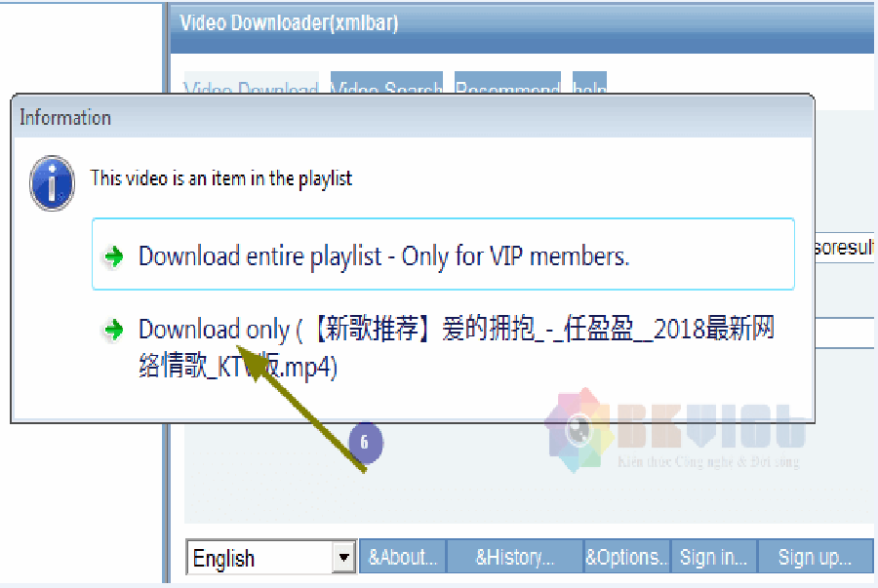This screenshot has width=878, height=588.
Task: Click green arrow beside Download entire playlist
Action: pyautogui.click(x=115, y=256)
